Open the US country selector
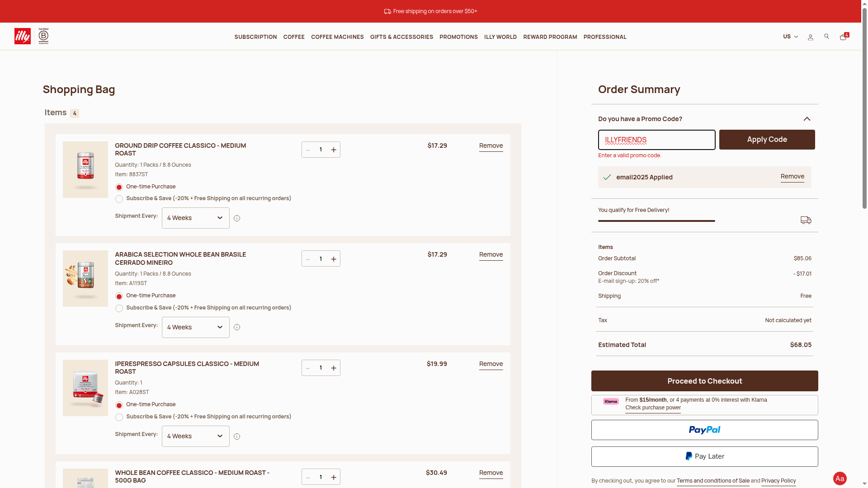868x488 pixels. [790, 37]
